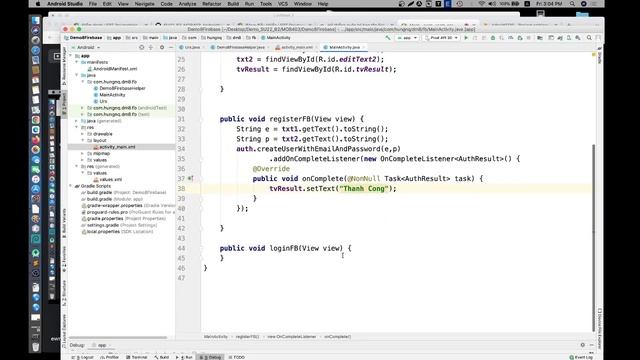
Task: Open the Pixel API 30 device dropdown
Action: [x=441, y=38]
